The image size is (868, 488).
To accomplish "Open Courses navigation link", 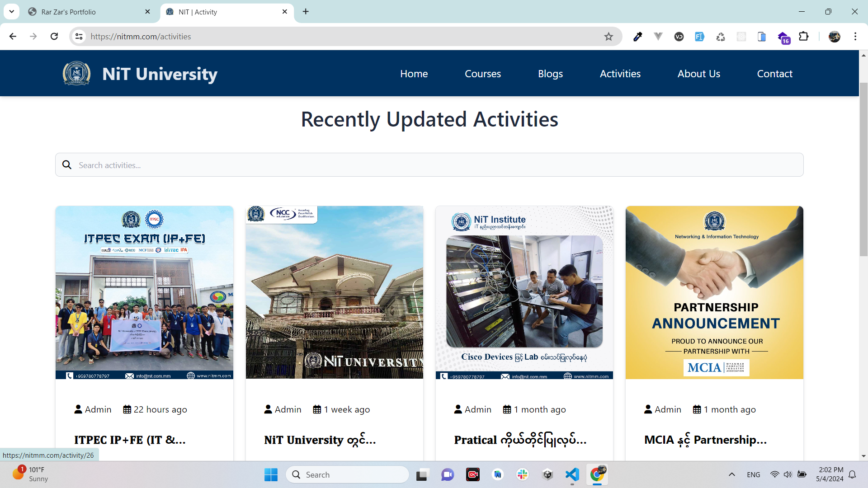I will click(x=482, y=74).
